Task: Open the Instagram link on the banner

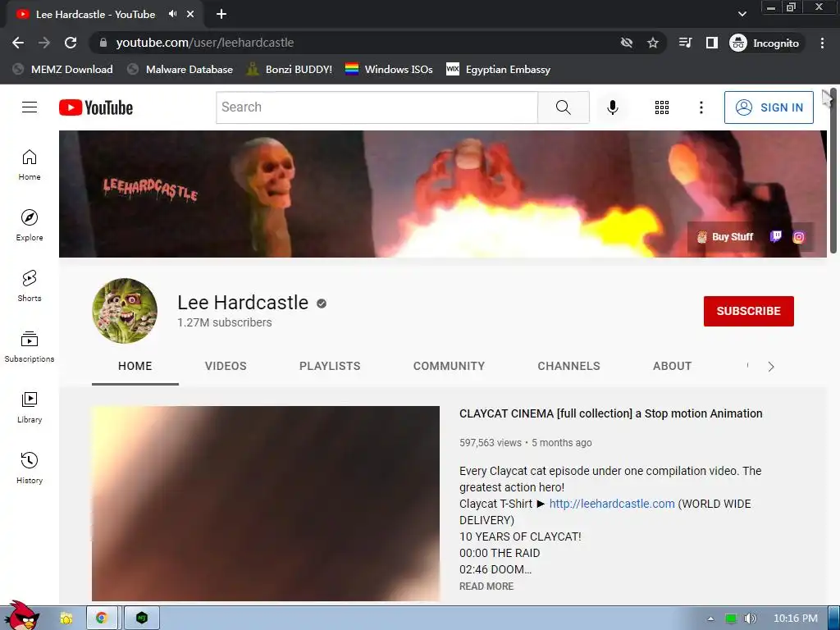Action: (798, 237)
